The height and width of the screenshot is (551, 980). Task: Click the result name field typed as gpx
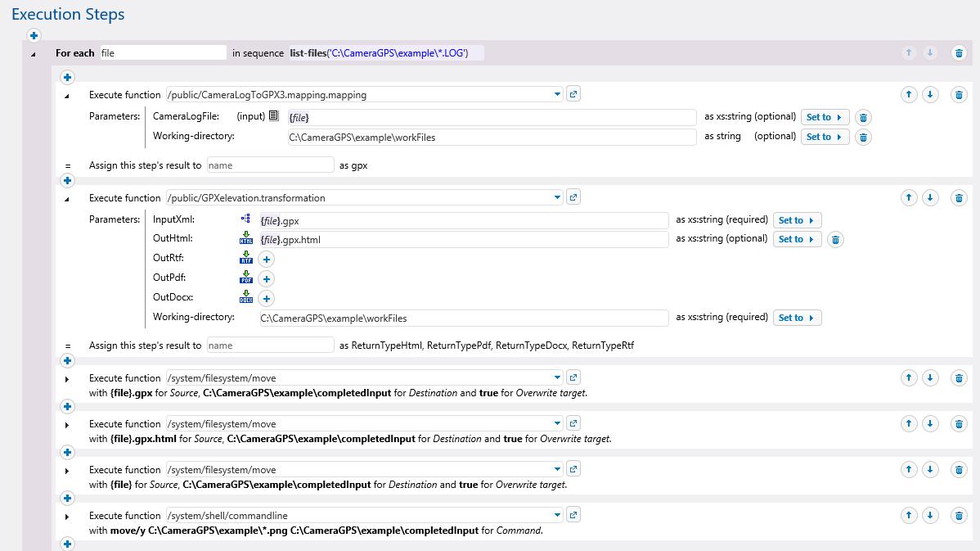point(271,165)
